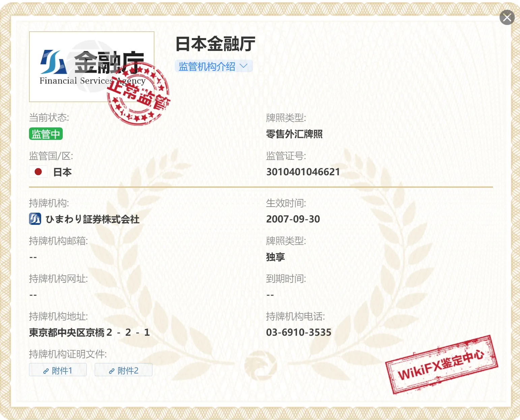
Task: Close the license certificate popup
Action: tap(507, 18)
